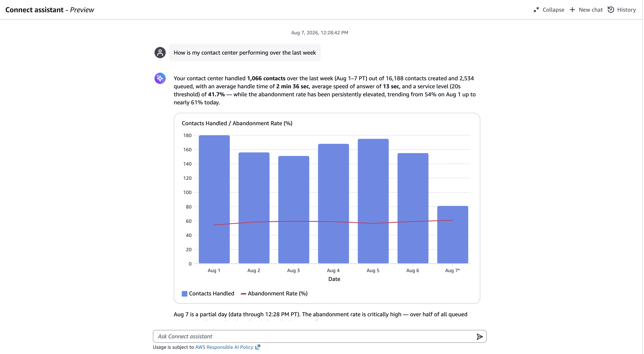Screen dimensions: 644x354
Task: Click the Collapse arrows icon
Action: 536,10
